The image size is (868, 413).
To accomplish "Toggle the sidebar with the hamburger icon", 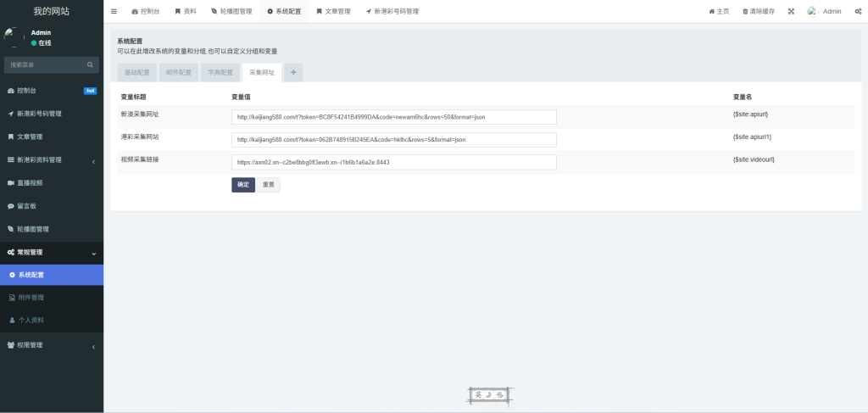I will pos(114,12).
